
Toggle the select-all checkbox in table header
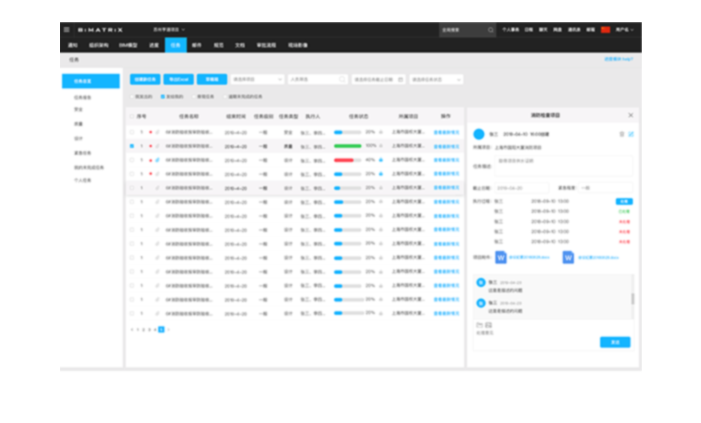point(132,116)
